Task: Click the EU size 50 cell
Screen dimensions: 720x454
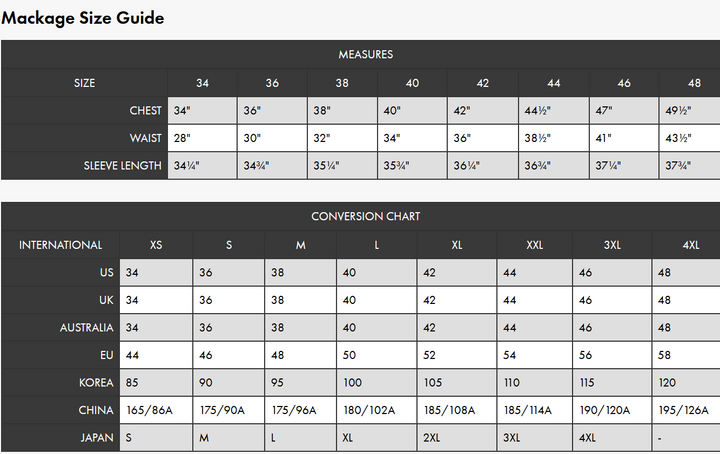Action: pos(377,355)
